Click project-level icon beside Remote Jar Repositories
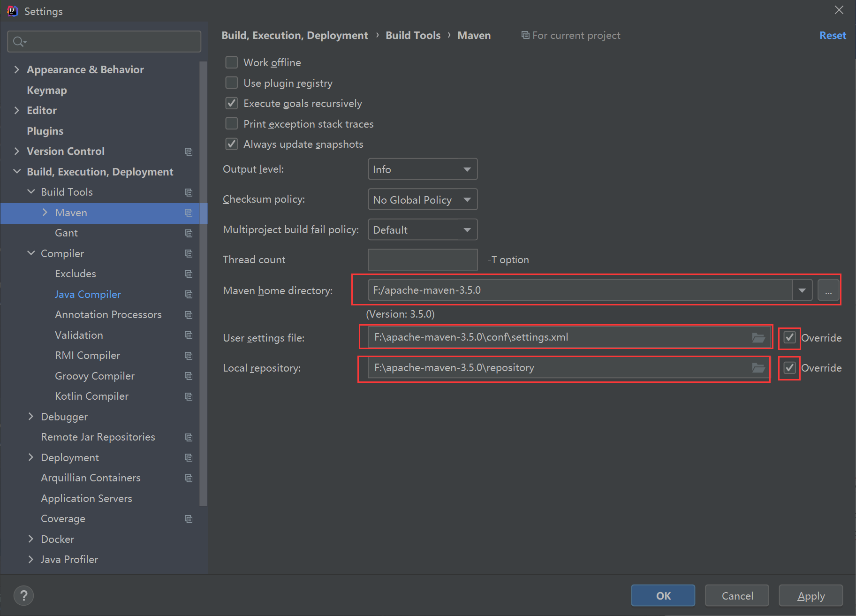Image resolution: width=856 pixels, height=616 pixels. pyautogui.click(x=189, y=437)
